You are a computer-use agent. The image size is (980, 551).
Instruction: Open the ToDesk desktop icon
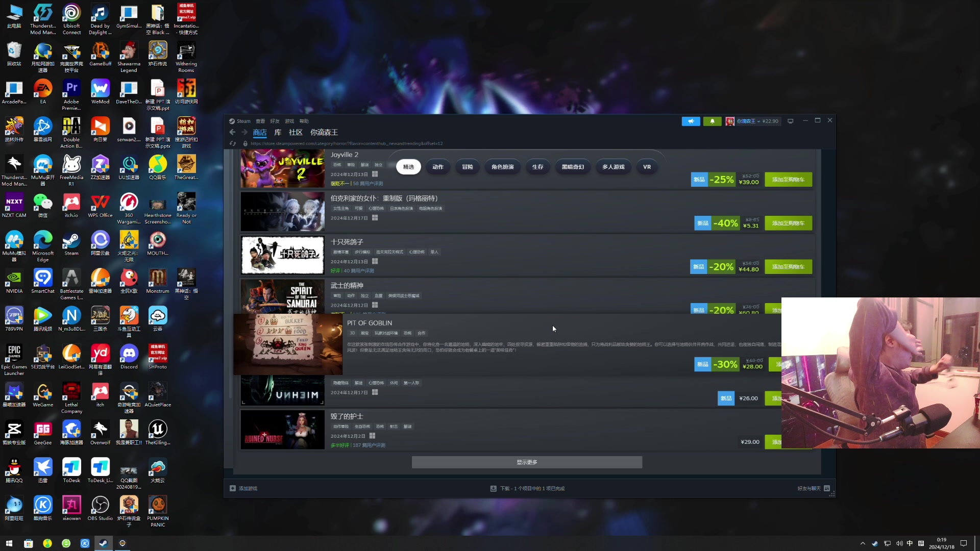(x=71, y=470)
